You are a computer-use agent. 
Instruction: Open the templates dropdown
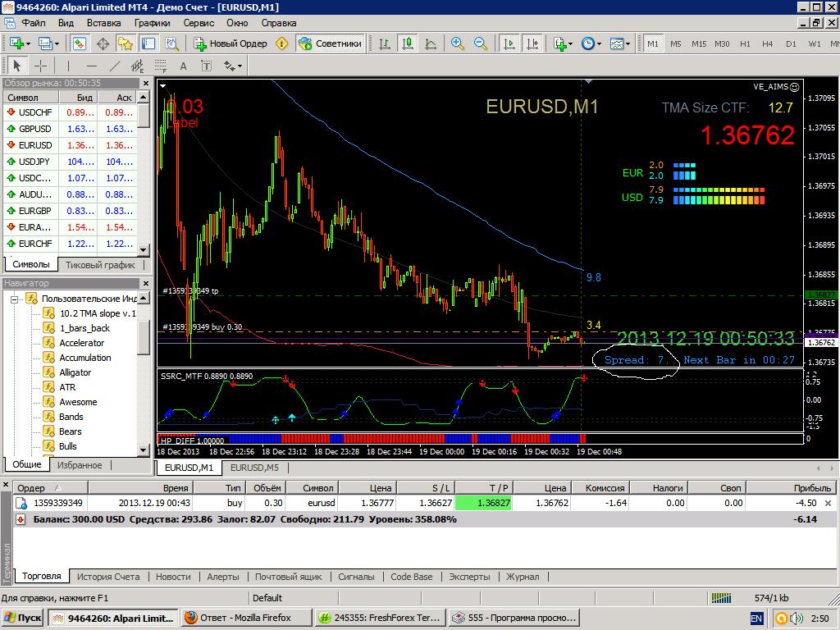620,43
